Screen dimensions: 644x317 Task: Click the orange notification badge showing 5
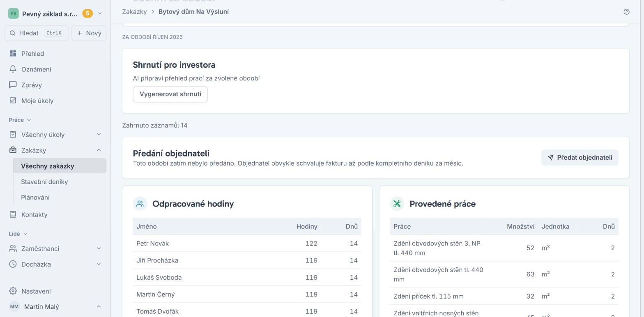click(x=87, y=14)
